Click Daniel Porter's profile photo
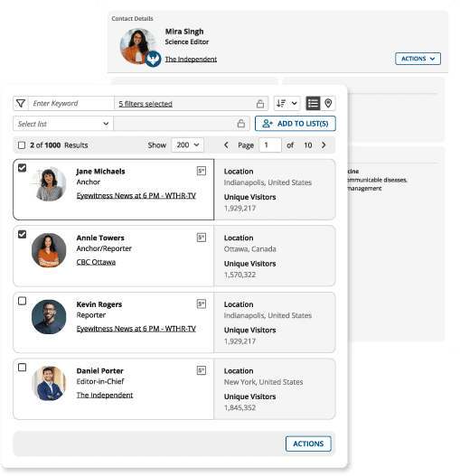 [x=49, y=383]
